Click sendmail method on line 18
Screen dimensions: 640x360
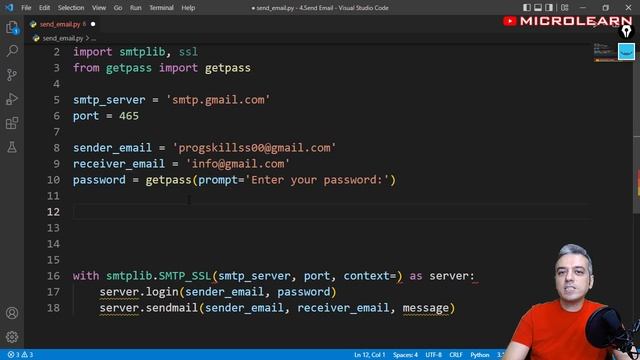click(x=171, y=308)
